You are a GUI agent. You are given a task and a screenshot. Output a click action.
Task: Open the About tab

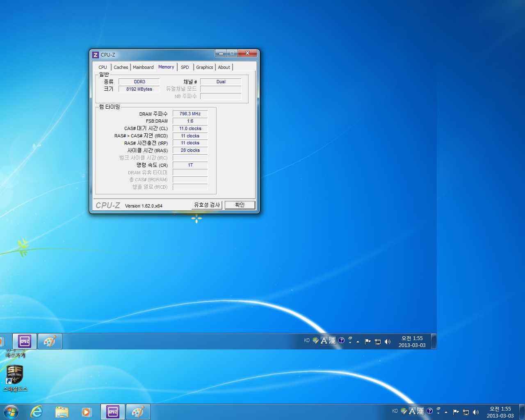pos(224,67)
